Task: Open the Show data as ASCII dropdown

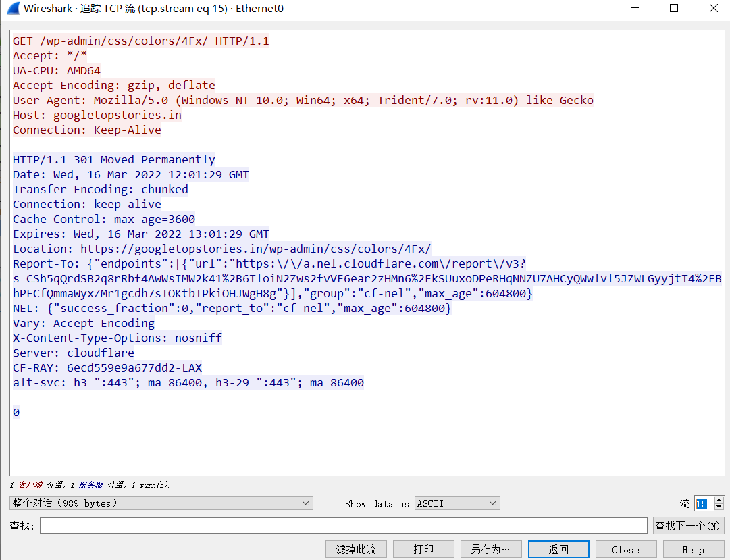Action: pyautogui.click(x=457, y=503)
